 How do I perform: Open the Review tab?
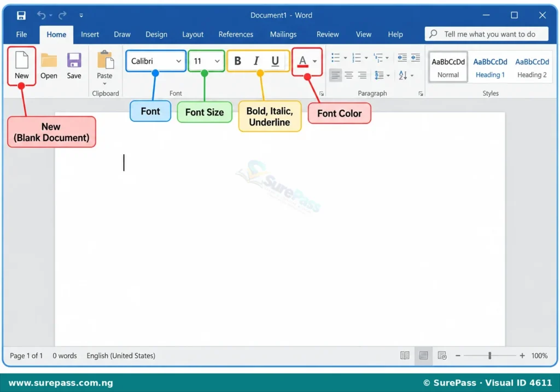(x=328, y=34)
